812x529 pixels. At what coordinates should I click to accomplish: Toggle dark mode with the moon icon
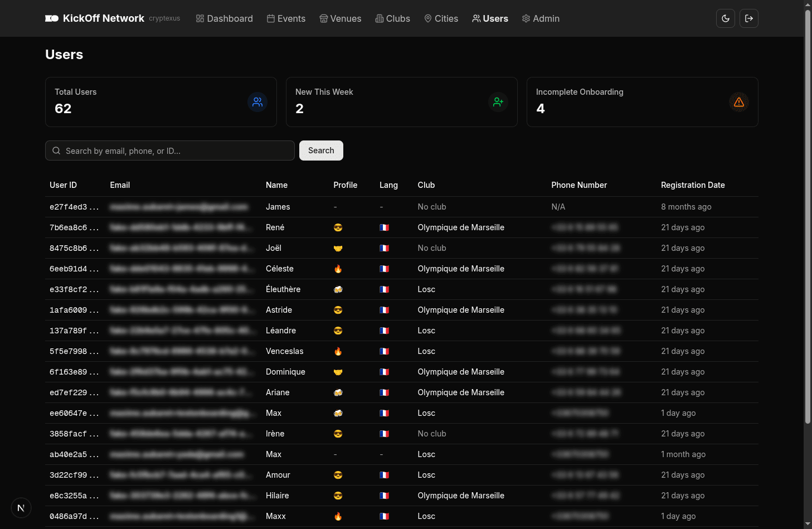coord(726,18)
